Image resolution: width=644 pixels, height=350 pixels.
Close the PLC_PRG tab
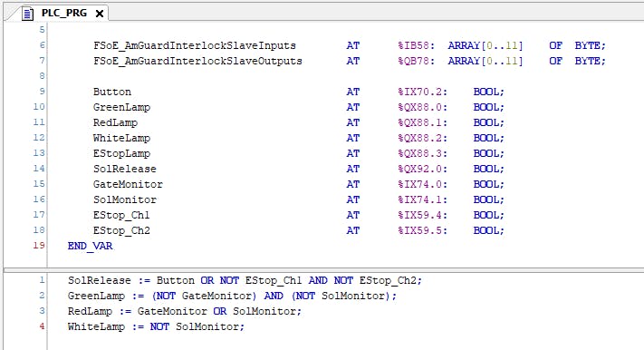(x=99, y=14)
